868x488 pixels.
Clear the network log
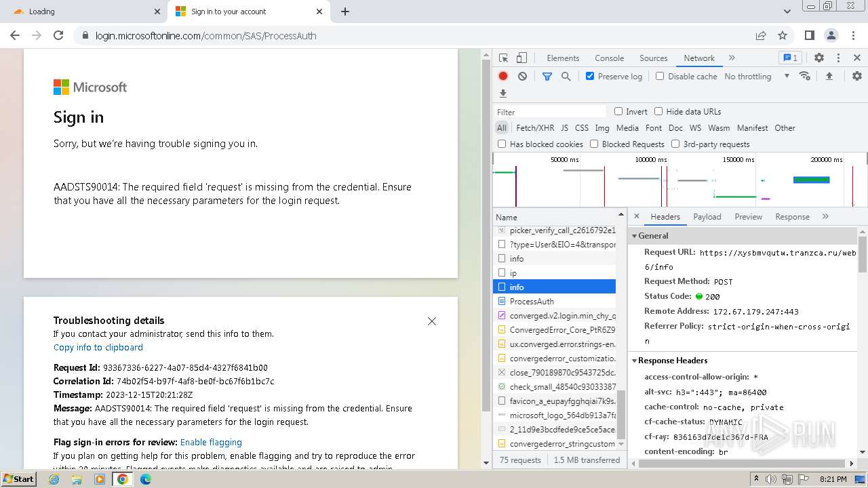522,77
